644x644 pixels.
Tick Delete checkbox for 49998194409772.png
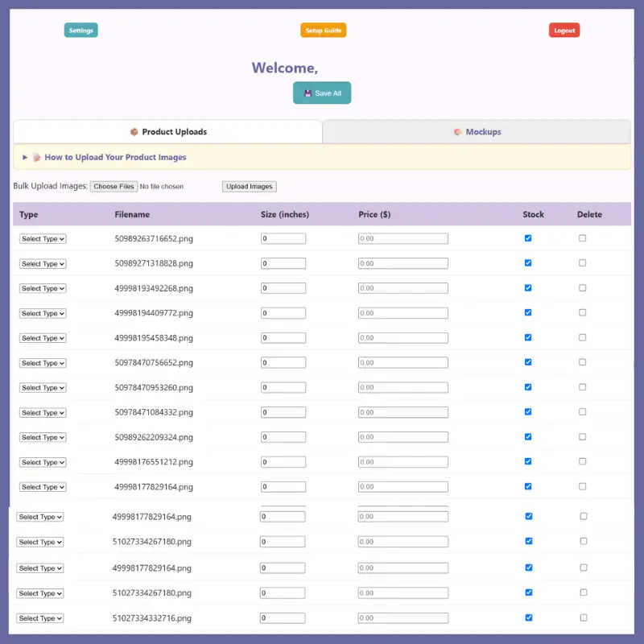(x=582, y=312)
